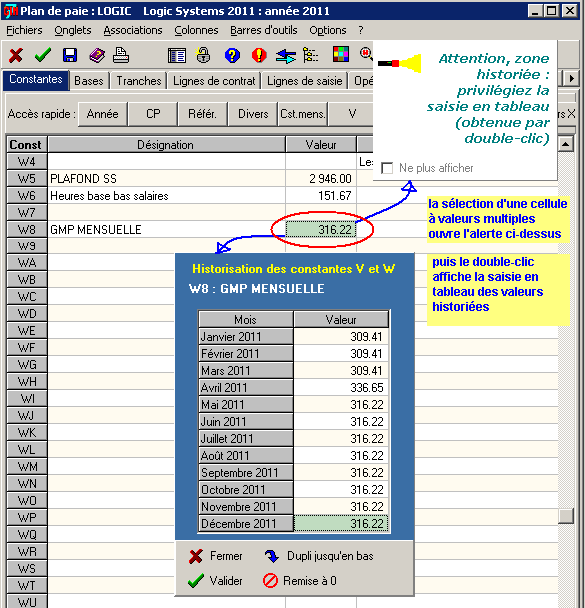585x608 pixels.
Task: Open the purple help book icon
Action: tap(97, 55)
